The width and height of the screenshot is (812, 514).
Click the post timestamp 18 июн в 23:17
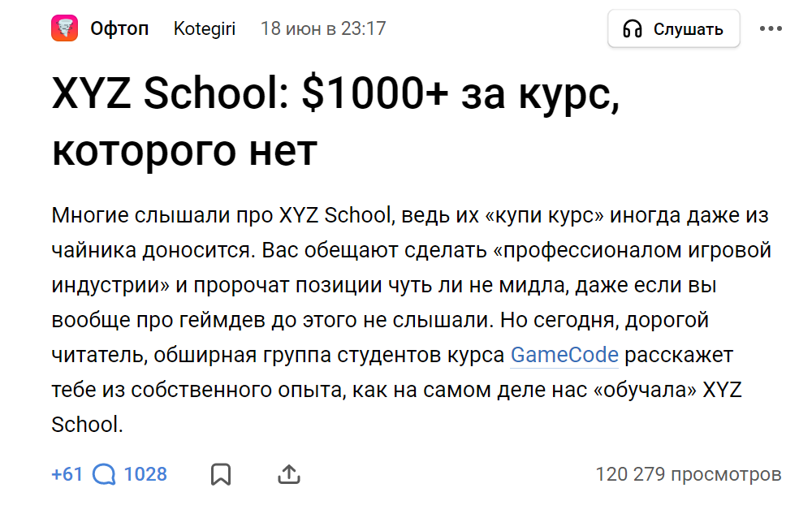[322, 29]
